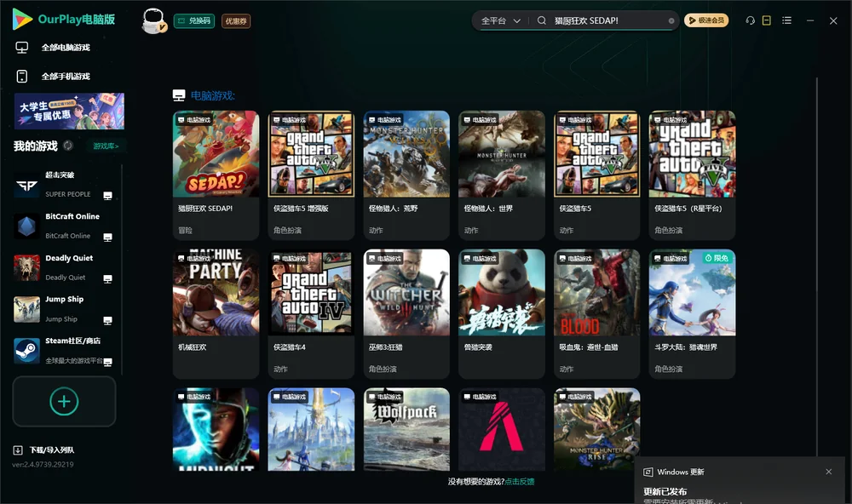The image size is (852, 504).
Task: Open the user avatar profile
Action: coord(153,21)
